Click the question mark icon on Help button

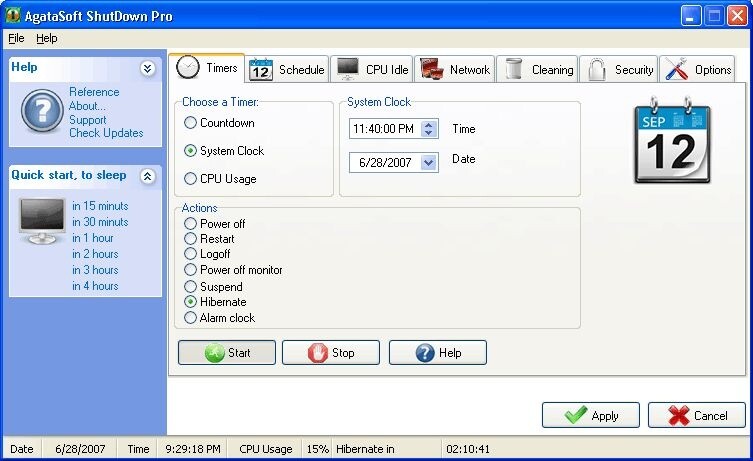(425, 353)
